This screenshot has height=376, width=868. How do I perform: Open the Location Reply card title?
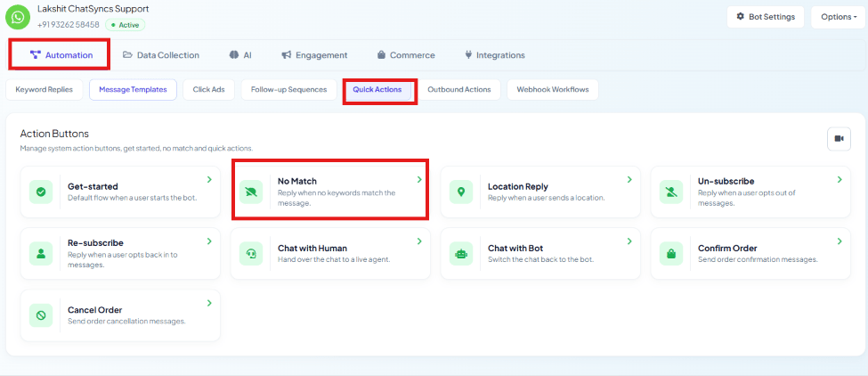[x=518, y=186]
